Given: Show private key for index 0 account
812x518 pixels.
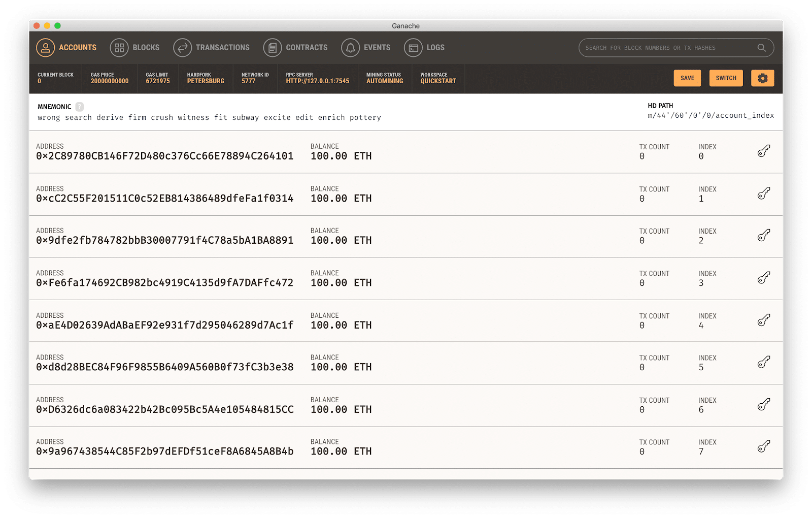Looking at the screenshot, I should pos(764,151).
